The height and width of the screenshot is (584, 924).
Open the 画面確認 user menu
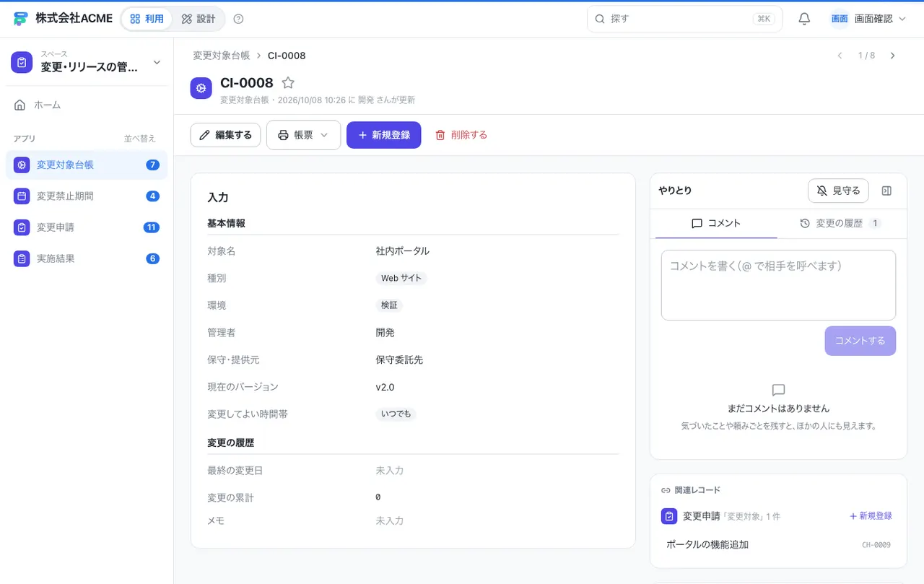868,19
